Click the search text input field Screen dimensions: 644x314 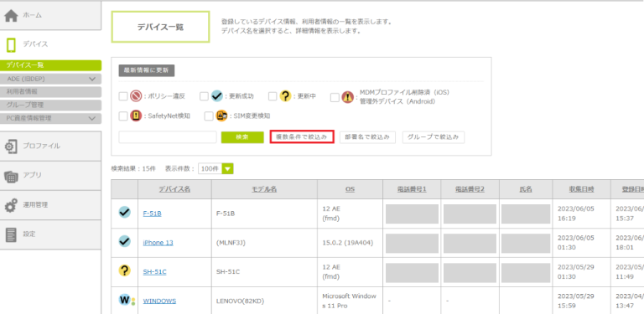click(x=168, y=137)
